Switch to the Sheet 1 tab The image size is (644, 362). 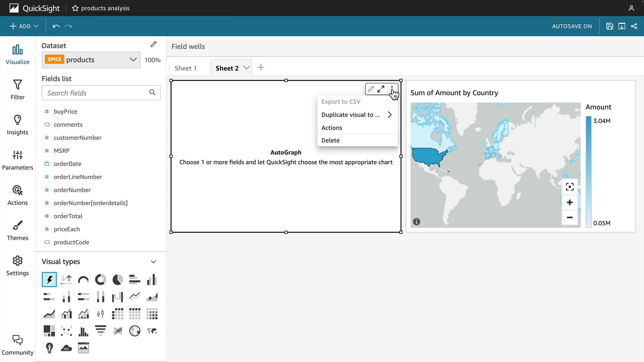pos(185,68)
